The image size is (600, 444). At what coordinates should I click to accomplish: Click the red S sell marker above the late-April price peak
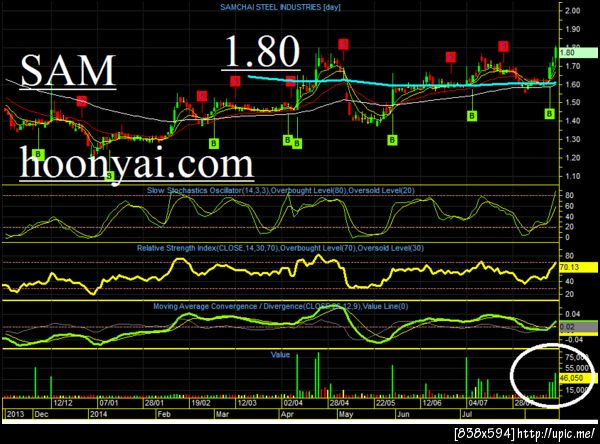[x=343, y=44]
